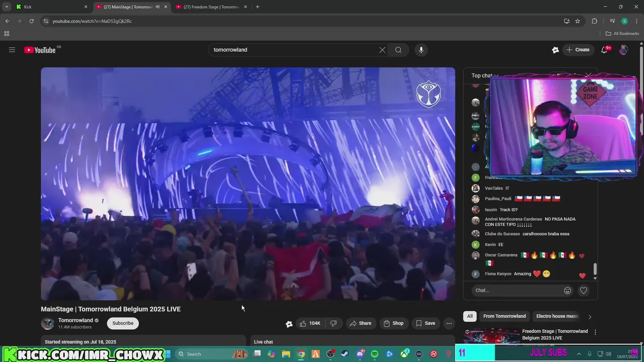
Task: Select the From Tomorrowland chip
Action: point(505,316)
